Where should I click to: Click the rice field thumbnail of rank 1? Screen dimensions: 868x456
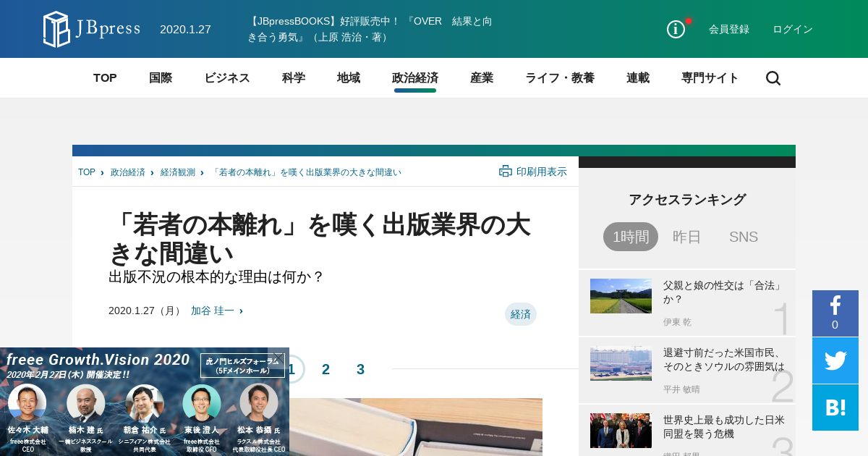[621, 296]
